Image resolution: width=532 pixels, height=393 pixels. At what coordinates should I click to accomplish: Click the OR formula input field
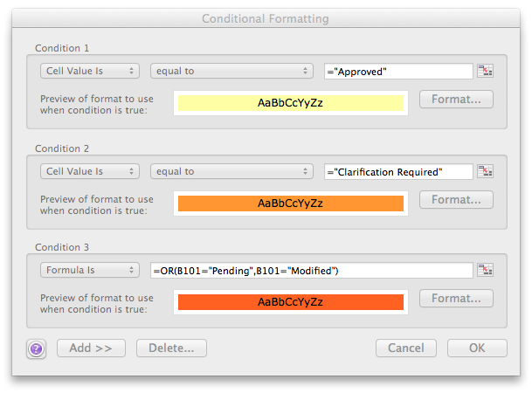(312, 270)
